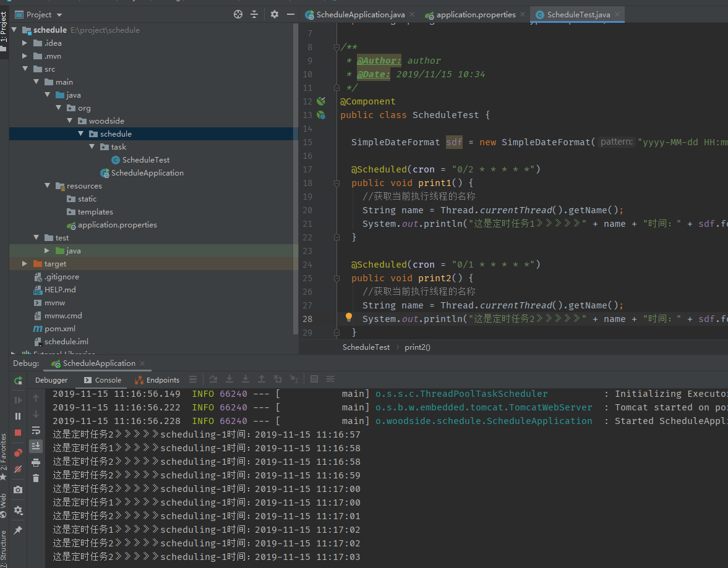The image size is (728, 568).
Task: Click the locate/scroll from source icon
Action: coord(238,14)
